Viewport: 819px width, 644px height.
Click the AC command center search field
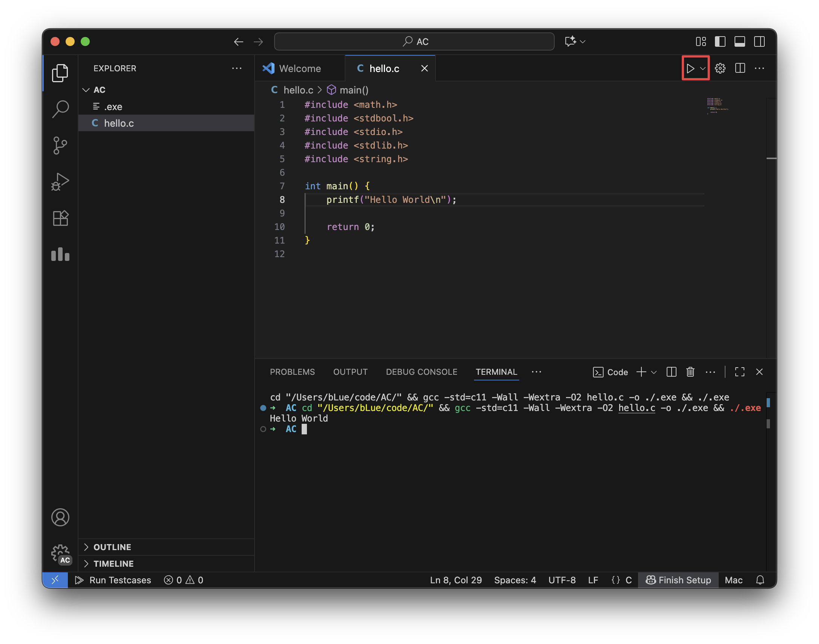414,41
